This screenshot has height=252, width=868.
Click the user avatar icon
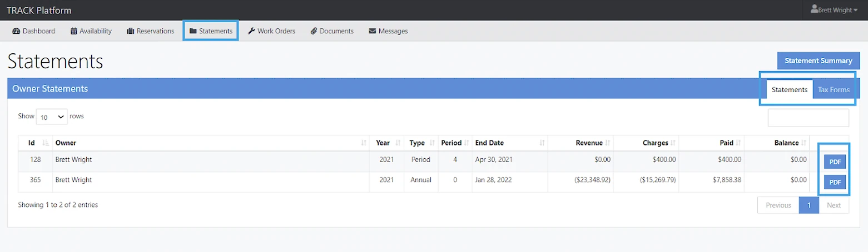coord(814,9)
